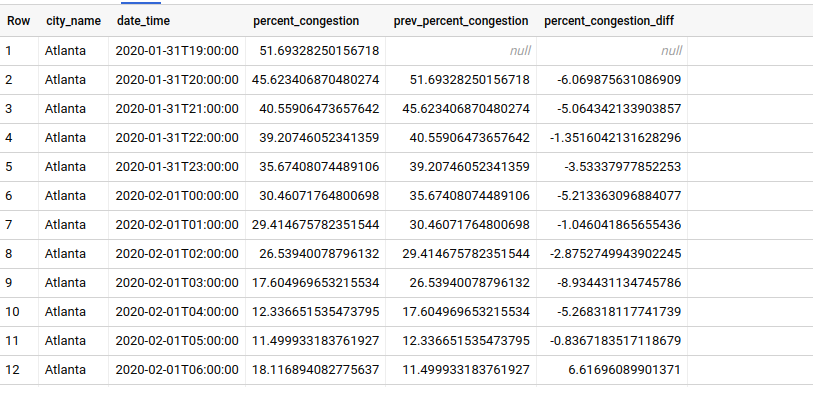Click the Row column header
The width and height of the screenshot is (813, 400).
(x=19, y=21)
